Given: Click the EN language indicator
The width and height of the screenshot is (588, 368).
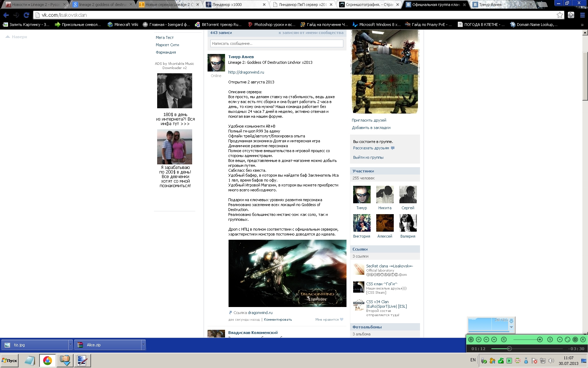Looking at the screenshot, I should 473,360.
